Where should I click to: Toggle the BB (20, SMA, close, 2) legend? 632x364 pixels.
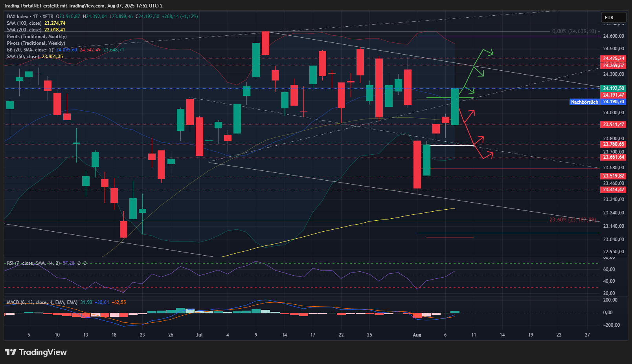pos(30,50)
